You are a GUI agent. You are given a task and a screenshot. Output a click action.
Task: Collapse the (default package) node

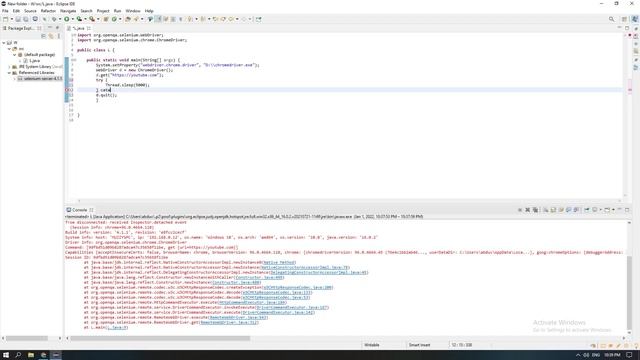pos(14,54)
